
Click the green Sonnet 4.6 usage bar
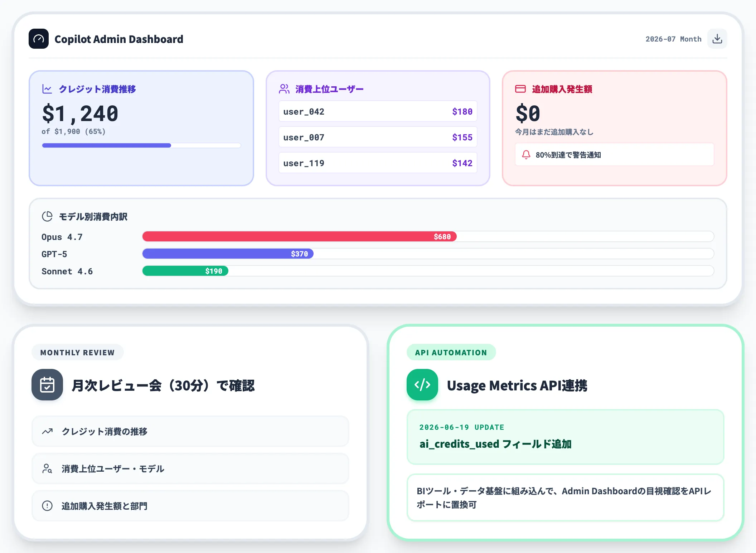185,271
